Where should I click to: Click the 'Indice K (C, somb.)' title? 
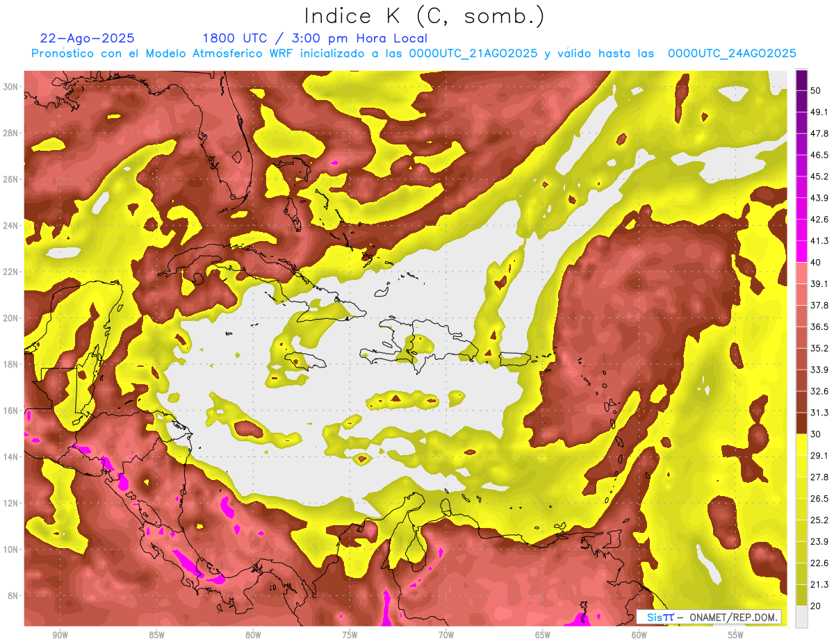tap(425, 17)
